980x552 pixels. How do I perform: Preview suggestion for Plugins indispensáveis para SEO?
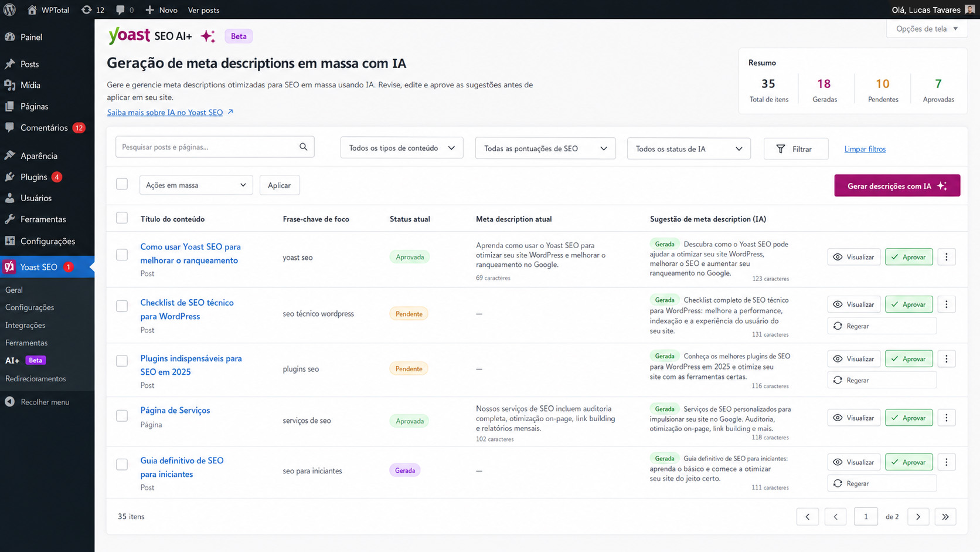(x=854, y=359)
